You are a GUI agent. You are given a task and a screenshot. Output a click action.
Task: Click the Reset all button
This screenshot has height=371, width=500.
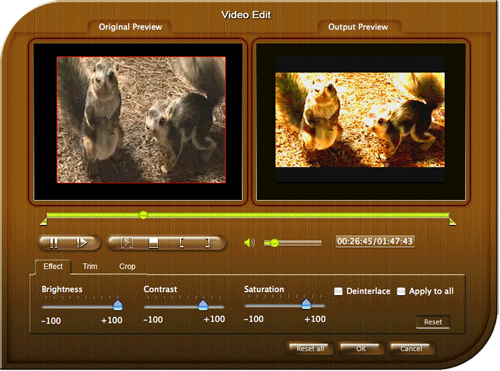click(310, 349)
